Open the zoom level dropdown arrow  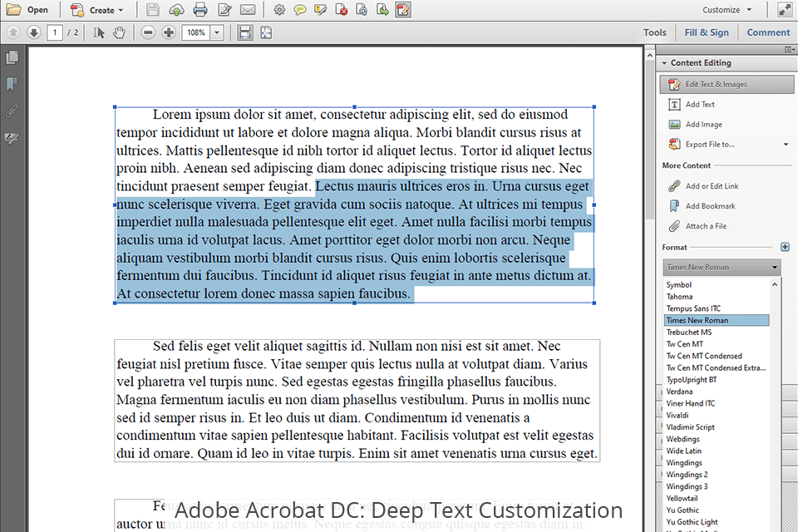click(217, 32)
